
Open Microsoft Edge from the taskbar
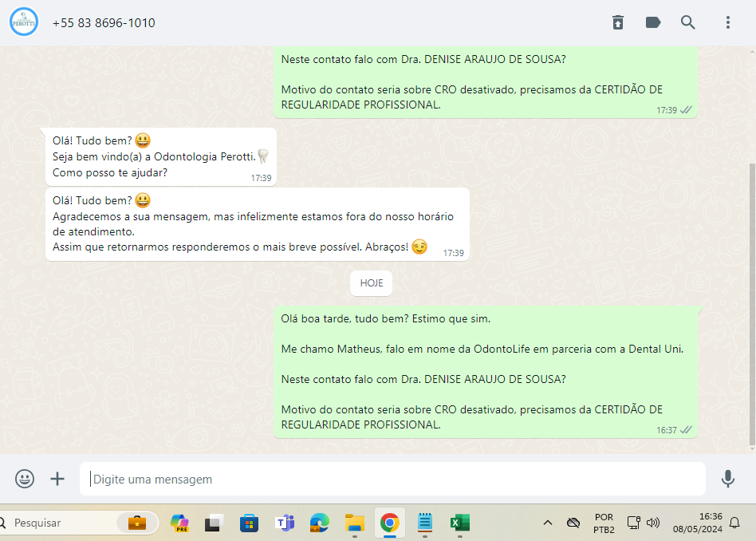coord(320,523)
